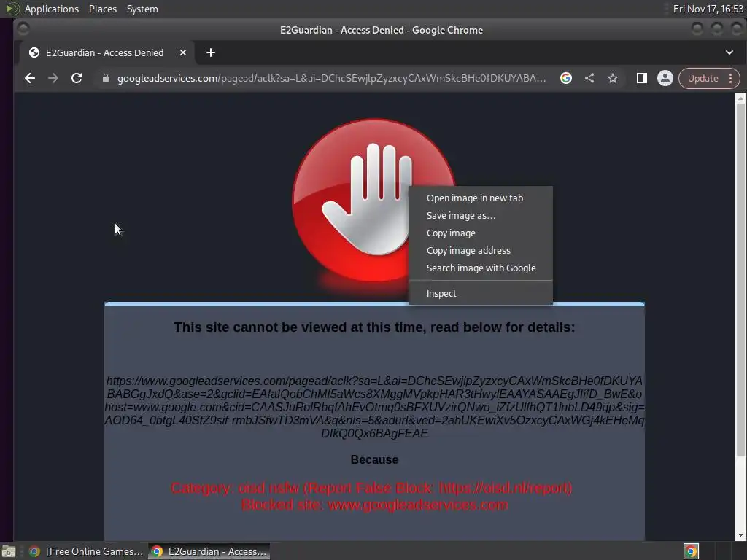747x560 pixels.
Task: Select Copy image
Action: [x=481, y=233]
